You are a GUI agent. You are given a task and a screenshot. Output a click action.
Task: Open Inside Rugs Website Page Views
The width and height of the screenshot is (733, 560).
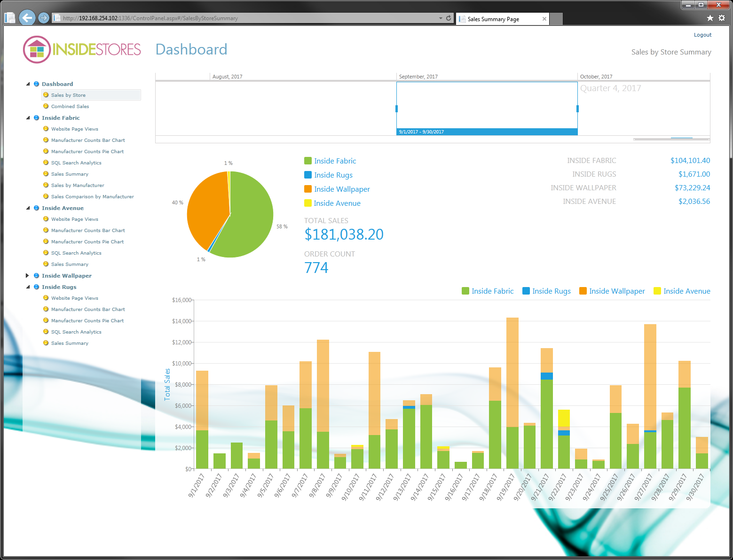[x=75, y=298]
